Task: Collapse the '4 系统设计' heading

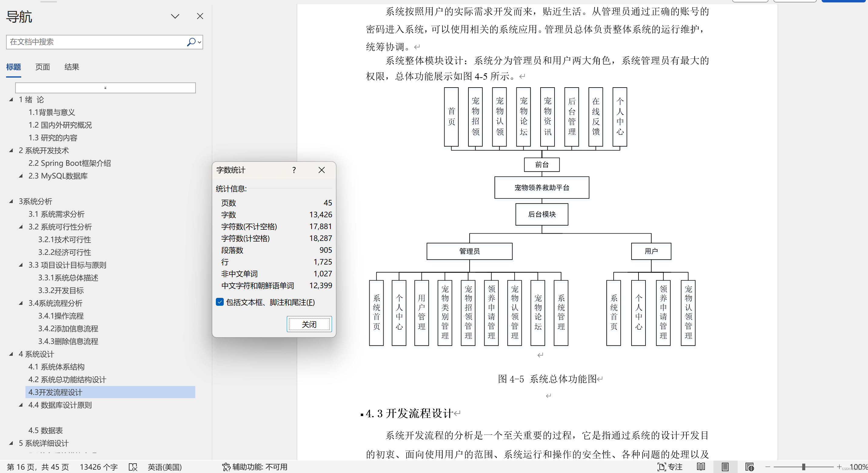Action: click(11, 354)
